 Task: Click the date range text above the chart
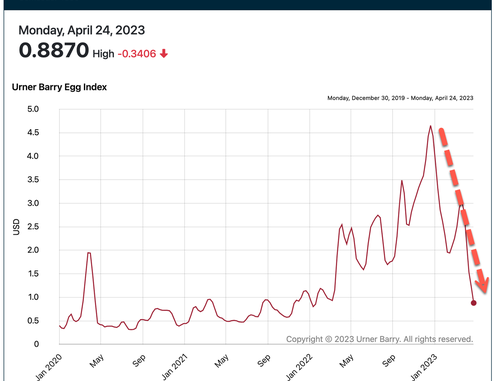[400, 98]
